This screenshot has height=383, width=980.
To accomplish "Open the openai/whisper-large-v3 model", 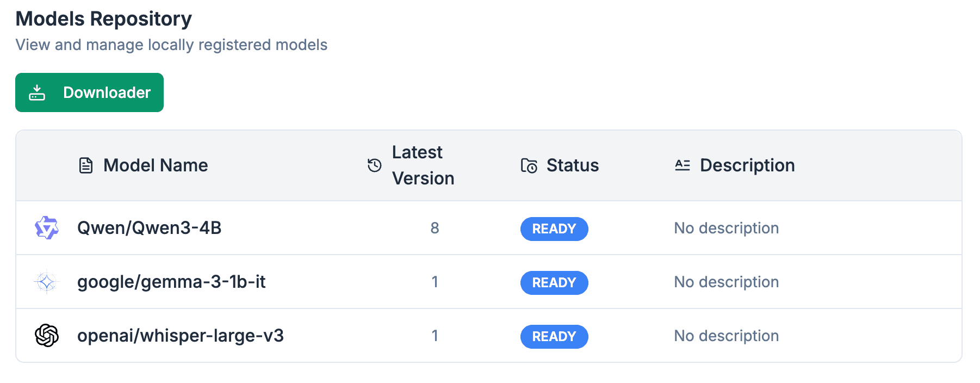I will (181, 336).
